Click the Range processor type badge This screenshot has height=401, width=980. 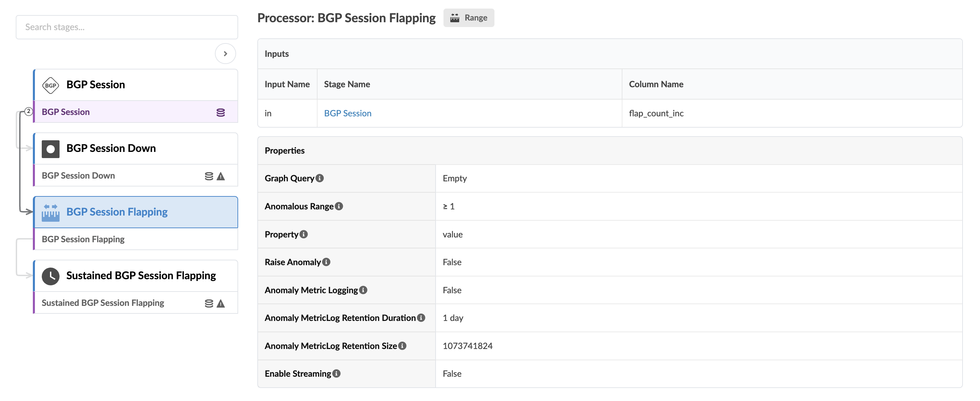tap(468, 18)
